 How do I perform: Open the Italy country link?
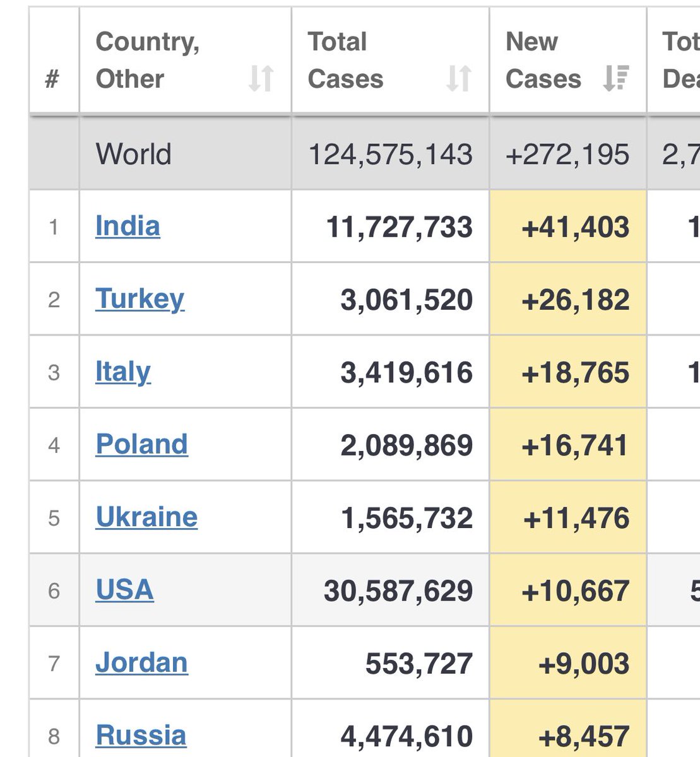pyautogui.click(x=123, y=372)
